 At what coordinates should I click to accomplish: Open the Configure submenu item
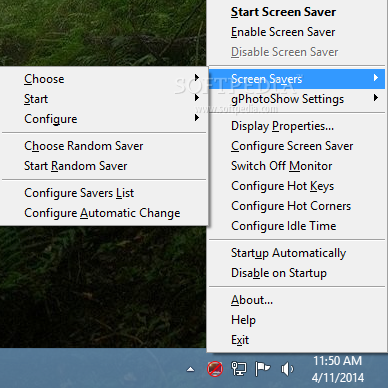(104, 119)
